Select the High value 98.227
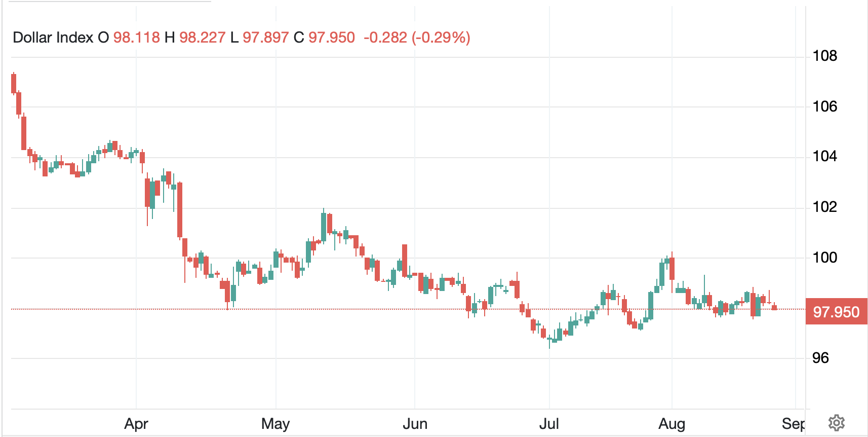Viewport: 868px width, 437px height. click(202, 38)
